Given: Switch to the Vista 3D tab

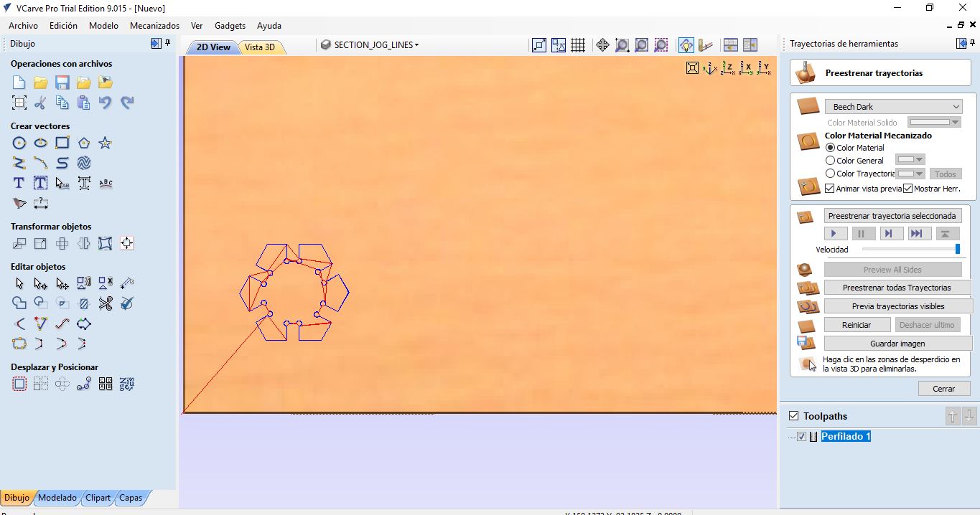Looking at the screenshot, I should (260, 47).
